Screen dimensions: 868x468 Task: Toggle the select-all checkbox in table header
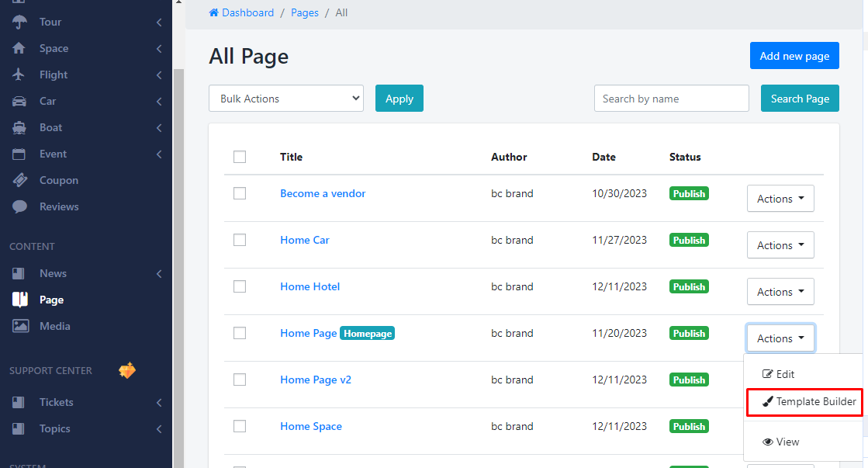click(240, 157)
